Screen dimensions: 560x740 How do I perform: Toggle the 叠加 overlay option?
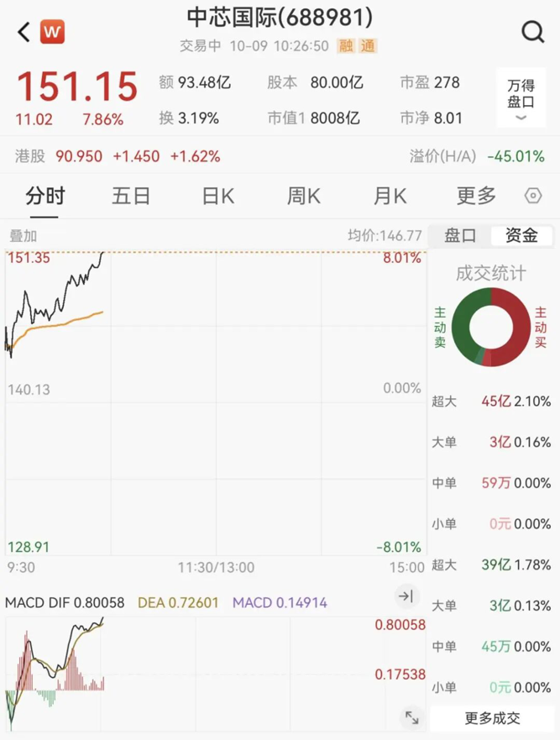point(23,237)
